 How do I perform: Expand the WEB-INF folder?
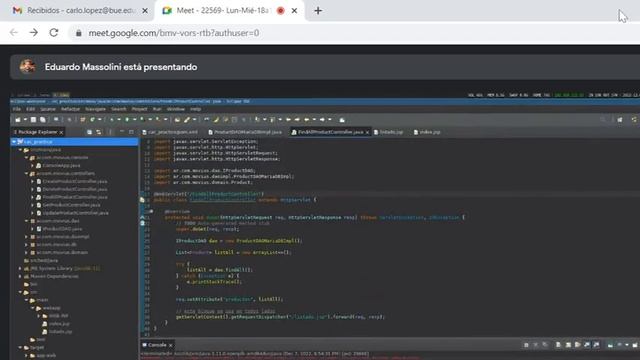coord(39,316)
